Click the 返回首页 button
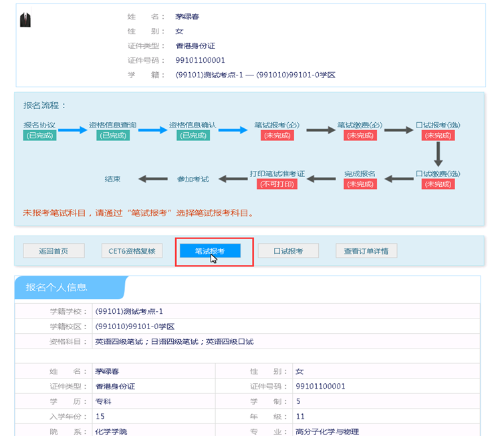Screen dimensions: 504x436 (x=53, y=251)
